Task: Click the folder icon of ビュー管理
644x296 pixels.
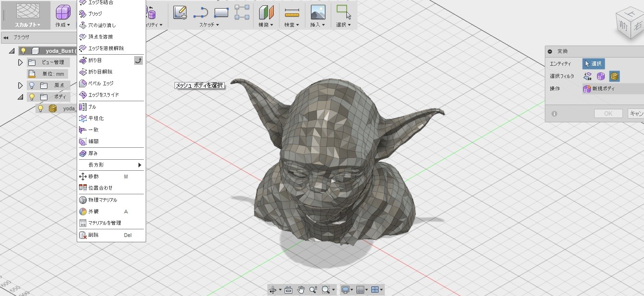Action: 32,62
